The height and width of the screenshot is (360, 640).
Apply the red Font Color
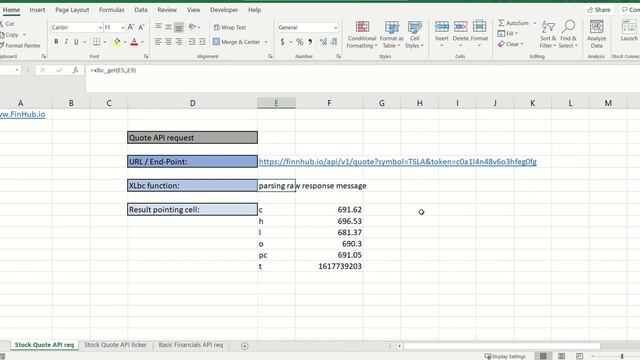pos(134,42)
